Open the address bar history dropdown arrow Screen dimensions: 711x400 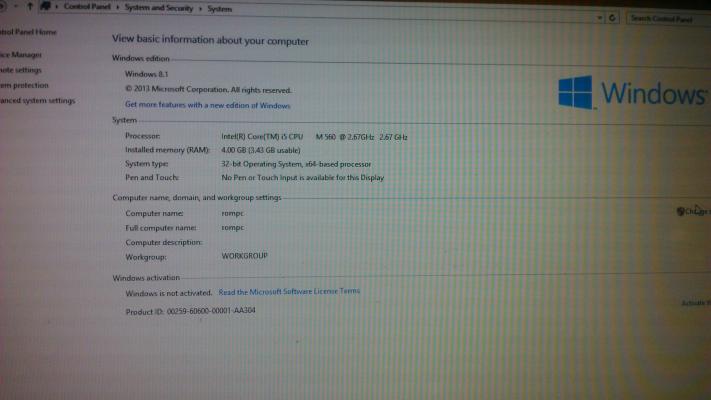(599, 18)
